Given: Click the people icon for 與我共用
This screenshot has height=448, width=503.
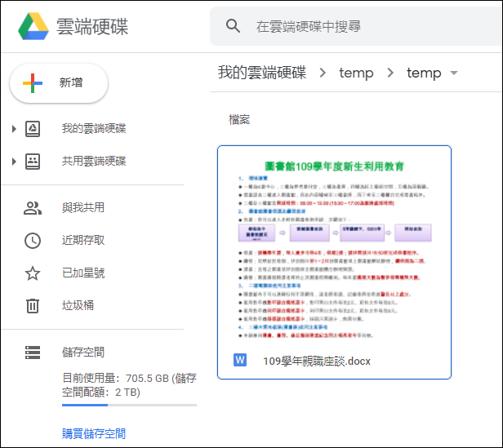Looking at the screenshot, I should pyautogui.click(x=33, y=208).
